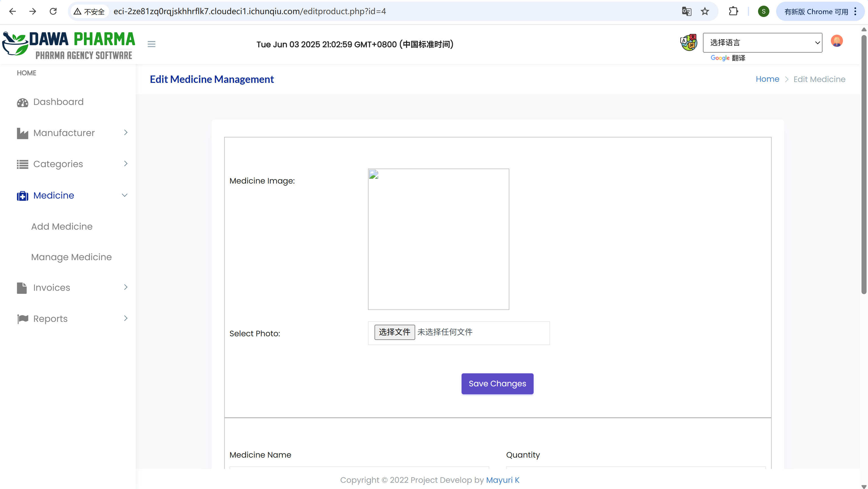Expand the Manufacturer submenu chevron

126,133
